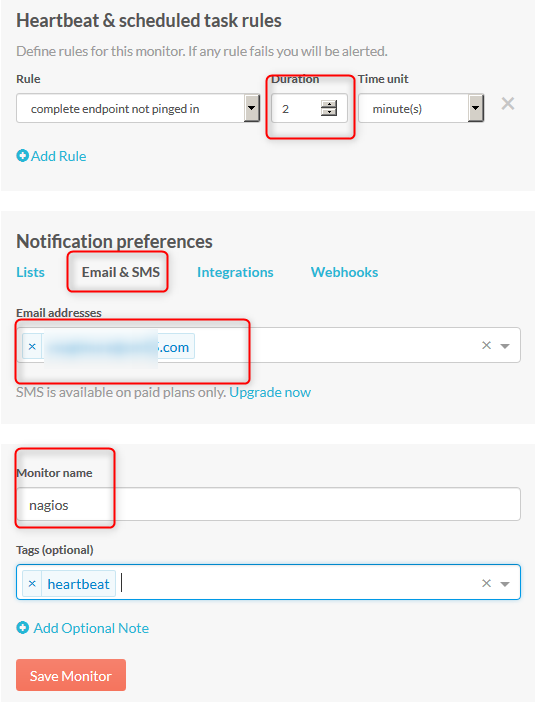Expand the Tags dropdown arrow
The height and width of the screenshot is (702, 535).
point(505,584)
